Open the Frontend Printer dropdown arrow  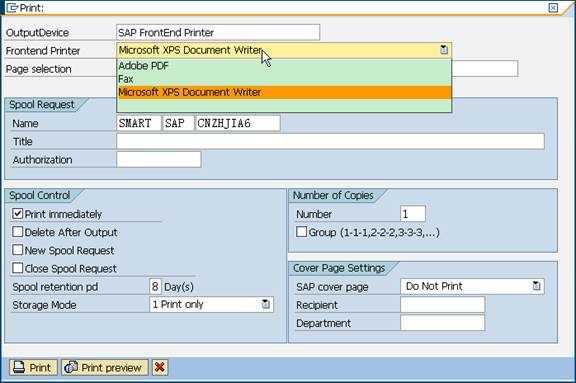[444, 50]
